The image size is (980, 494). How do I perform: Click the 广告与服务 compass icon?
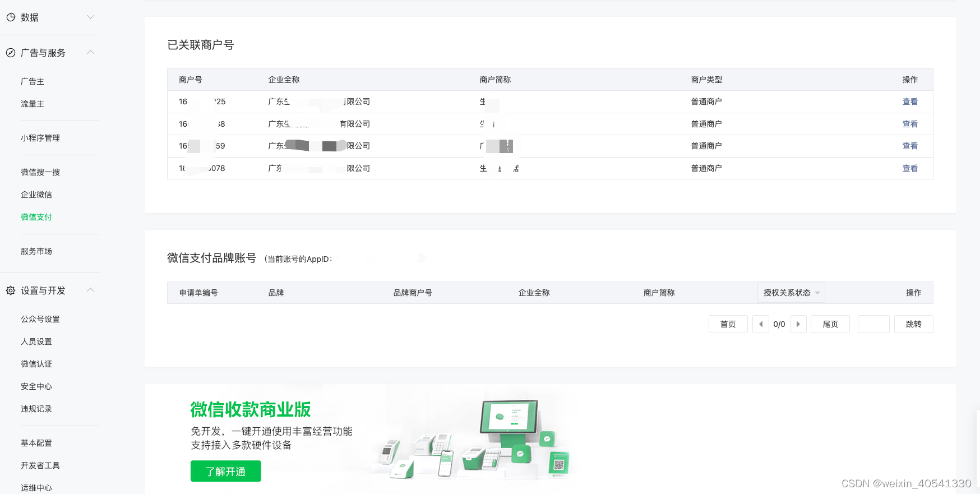[x=11, y=53]
